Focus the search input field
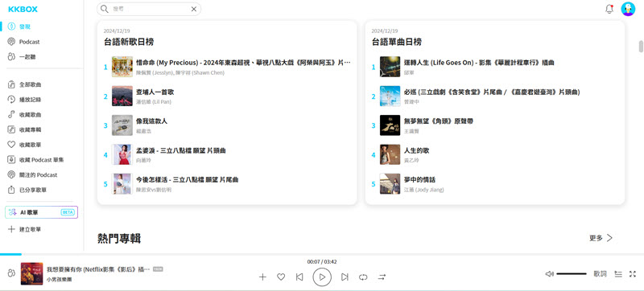 coord(149,9)
